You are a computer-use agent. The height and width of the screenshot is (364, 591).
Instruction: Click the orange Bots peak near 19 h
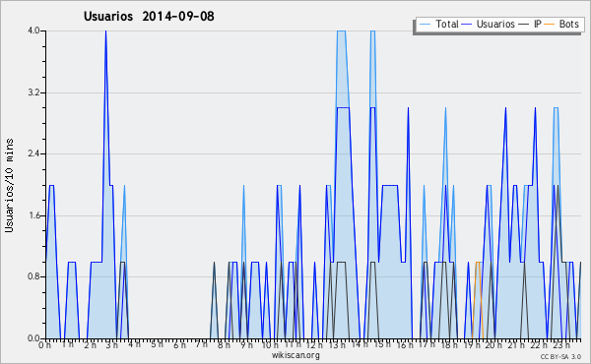point(478,263)
